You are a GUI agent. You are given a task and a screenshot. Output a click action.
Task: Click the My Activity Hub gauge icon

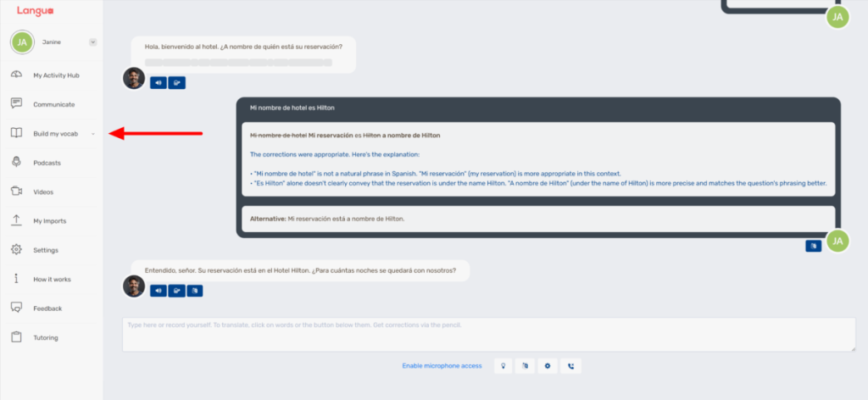tap(17, 75)
